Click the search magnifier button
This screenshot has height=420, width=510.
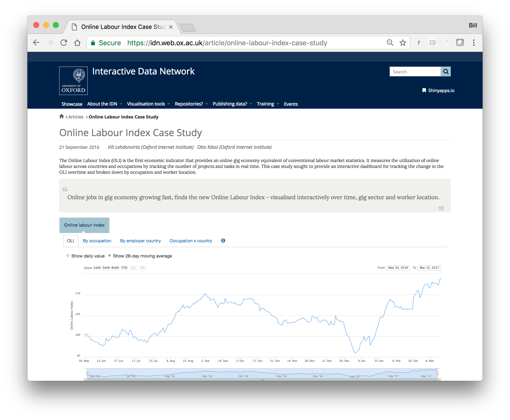(446, 71)
